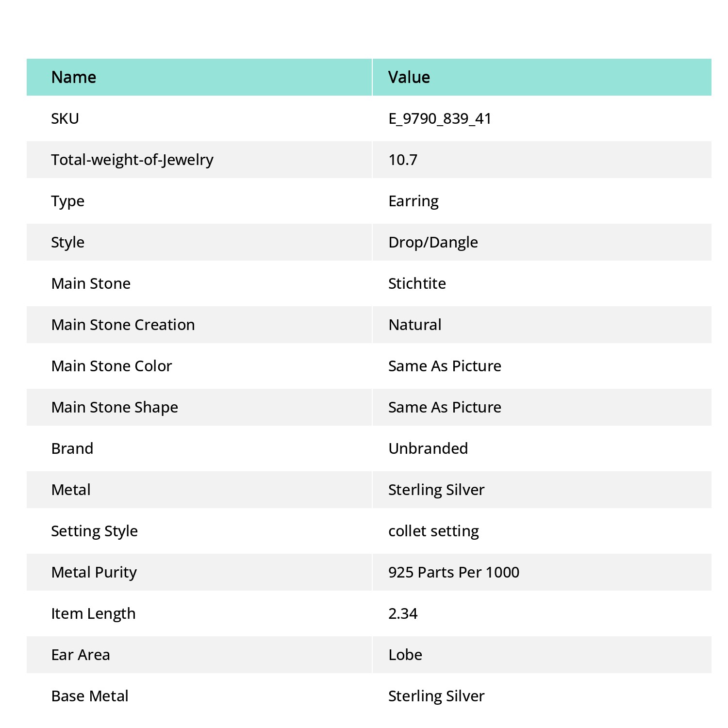Select the Item Length value 2.34
This screenshot has width=728, height=728.
tap(403, 613)
